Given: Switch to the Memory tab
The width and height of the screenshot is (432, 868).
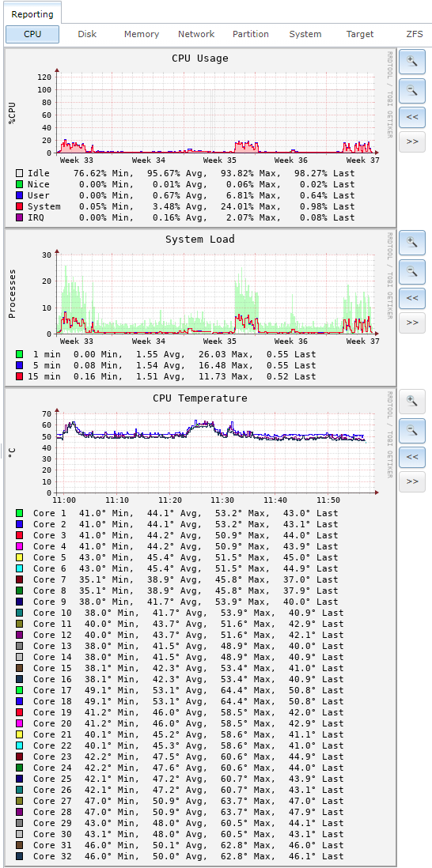Looking at the screenshot, I should pos(141,34).
